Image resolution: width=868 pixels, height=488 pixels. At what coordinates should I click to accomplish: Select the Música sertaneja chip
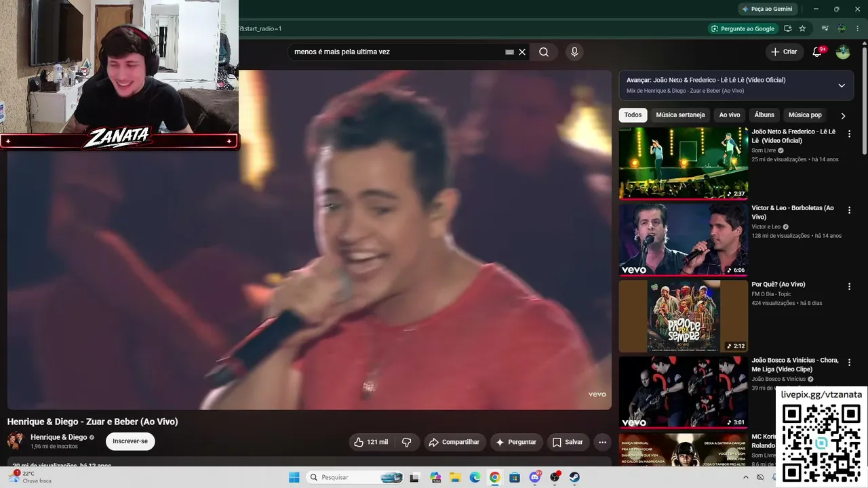[x=681, y=115]
